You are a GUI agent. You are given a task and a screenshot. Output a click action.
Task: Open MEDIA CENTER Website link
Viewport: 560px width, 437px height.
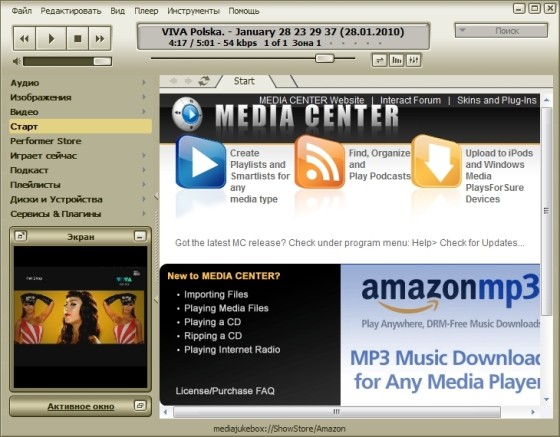pos(311,100)
